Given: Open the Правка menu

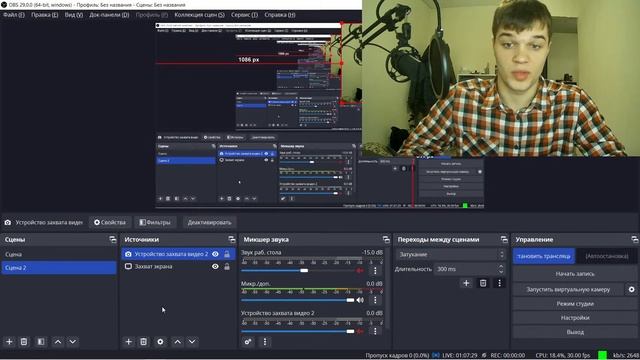Looking at the screenshot, I should click(44, 15).
